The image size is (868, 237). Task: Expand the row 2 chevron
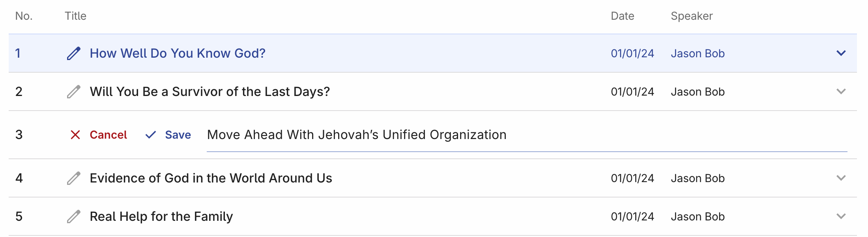tap(841, 92)
